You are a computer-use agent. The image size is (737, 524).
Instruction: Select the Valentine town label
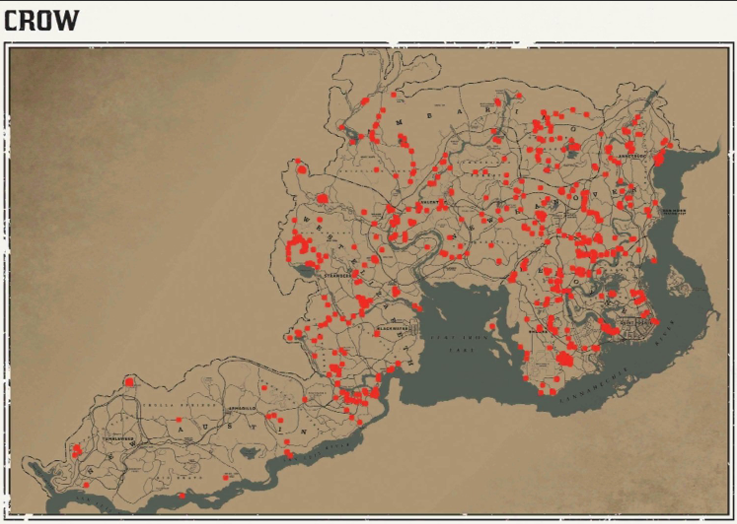click(x=430, y=201)
